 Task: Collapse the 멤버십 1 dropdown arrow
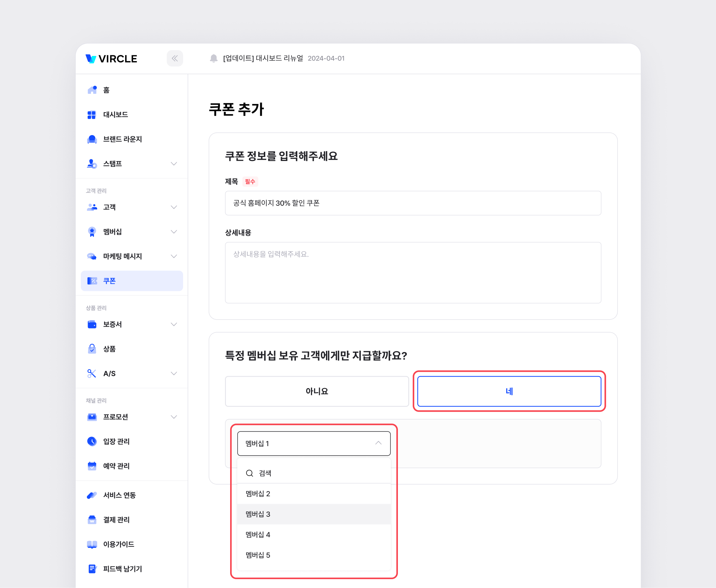(378, 443)
